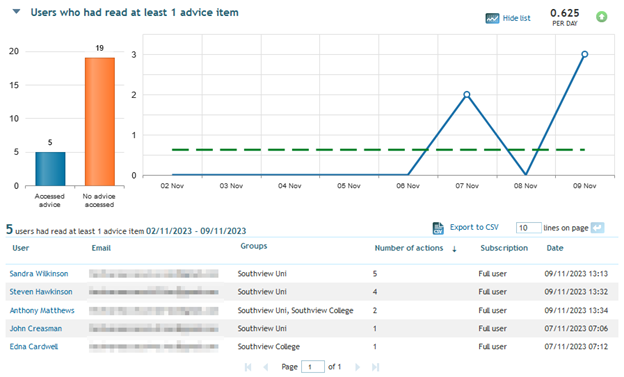Click the 07 Nov data point on chart

tap(467, 95)
